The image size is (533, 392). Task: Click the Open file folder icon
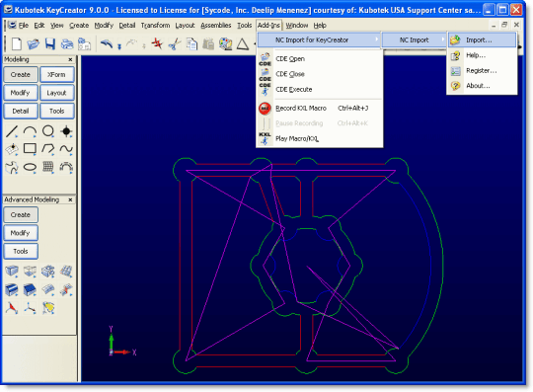[x=34, y=43]
